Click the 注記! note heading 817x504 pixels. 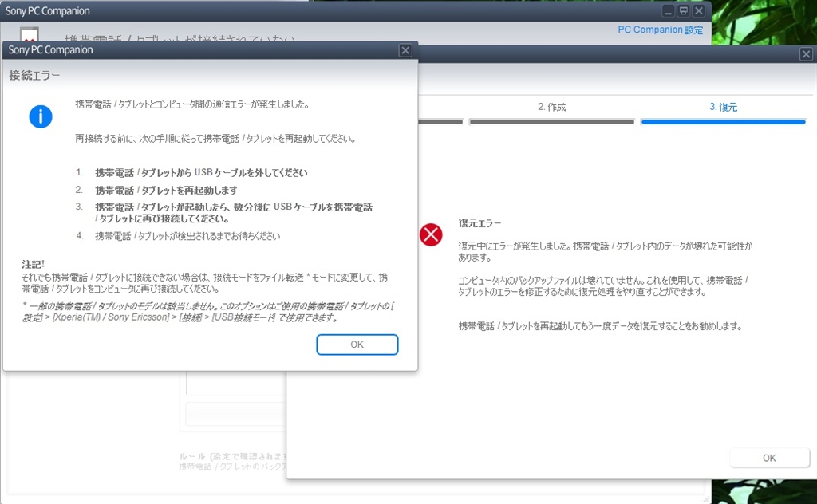pyautogui.click(x=33, y=264)
